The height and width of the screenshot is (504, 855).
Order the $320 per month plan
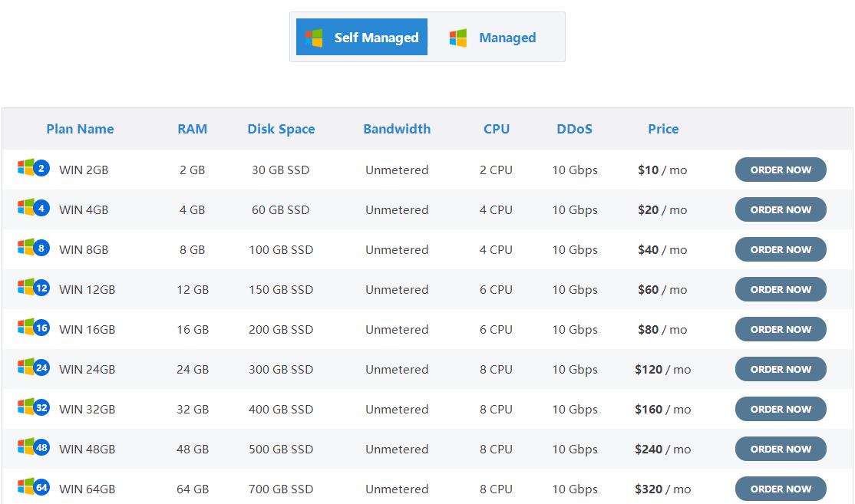pyautogui.click(x=781, y=489)
